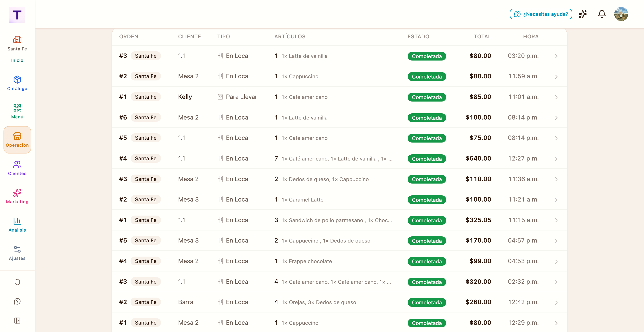The image size is (644, 332).
Task: Open the Menú QR section
Action: tap(17, 111)
